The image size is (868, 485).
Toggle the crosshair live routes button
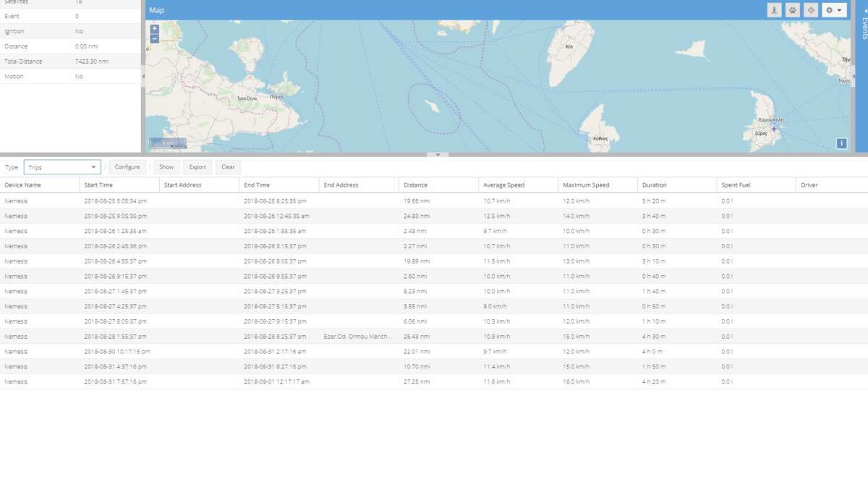pos(811,10)
